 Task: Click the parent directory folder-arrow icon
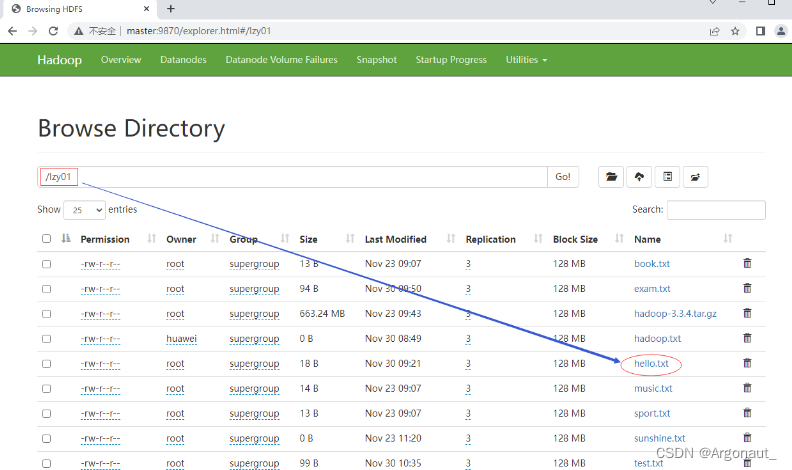coord(695,177)
